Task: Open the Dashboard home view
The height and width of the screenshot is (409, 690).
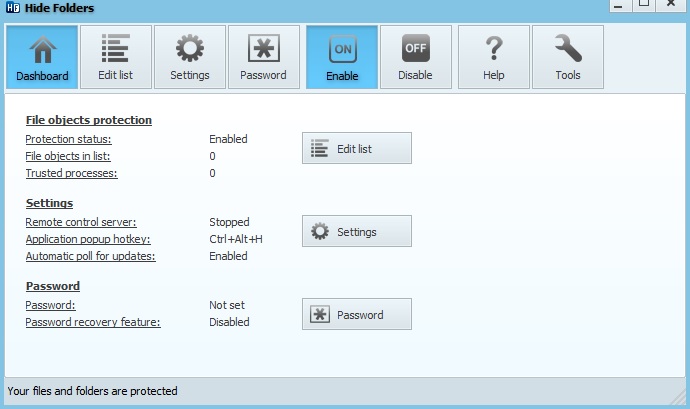Action: click(42, 57)
